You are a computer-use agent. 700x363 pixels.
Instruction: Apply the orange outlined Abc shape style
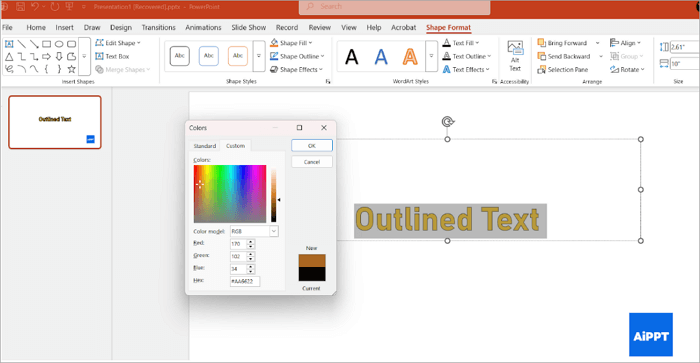point(238,56)
